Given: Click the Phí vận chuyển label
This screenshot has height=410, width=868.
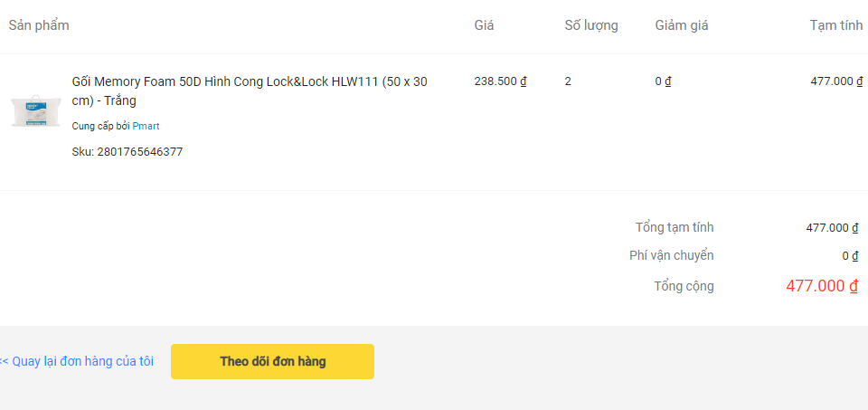Looking at the screenshot, I should click(672, 255).
